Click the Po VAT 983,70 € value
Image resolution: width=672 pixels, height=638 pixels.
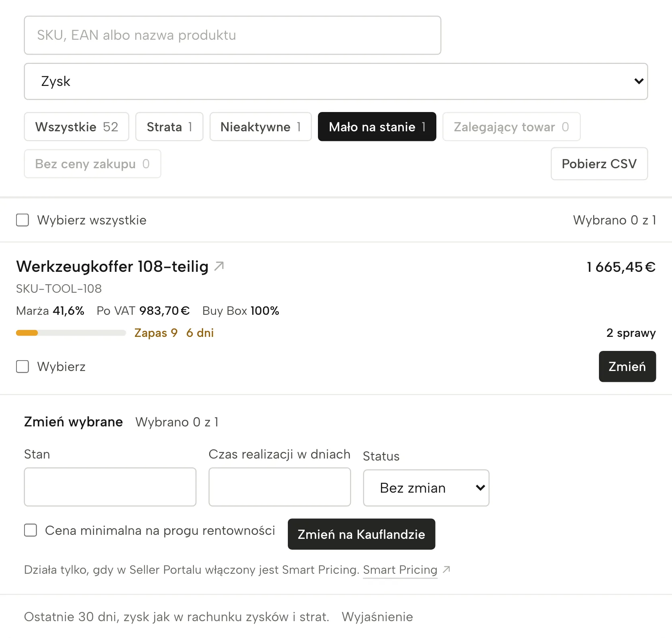tap(143, 311)
